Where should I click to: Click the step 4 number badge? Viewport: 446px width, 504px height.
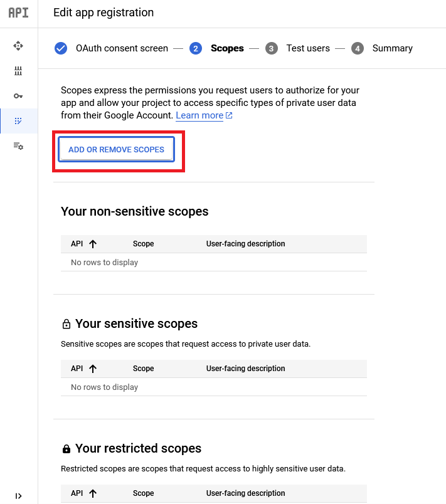click(358, 48)
